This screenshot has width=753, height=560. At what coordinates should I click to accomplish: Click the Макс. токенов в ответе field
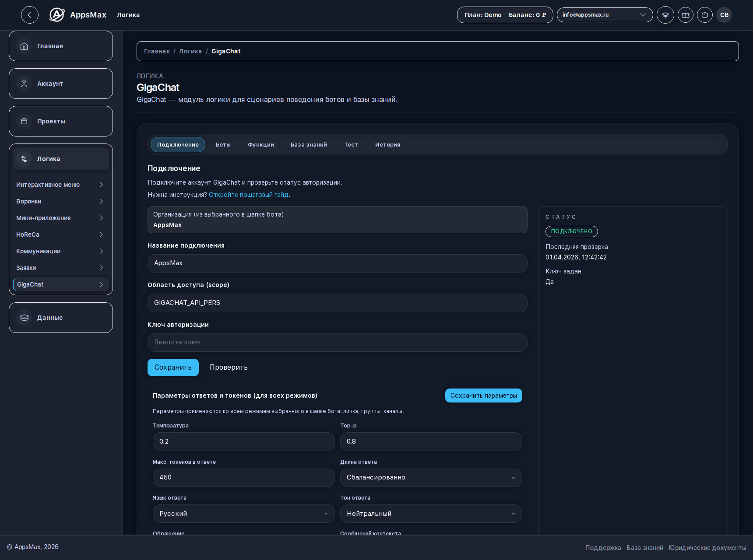[x=243, y=478]
